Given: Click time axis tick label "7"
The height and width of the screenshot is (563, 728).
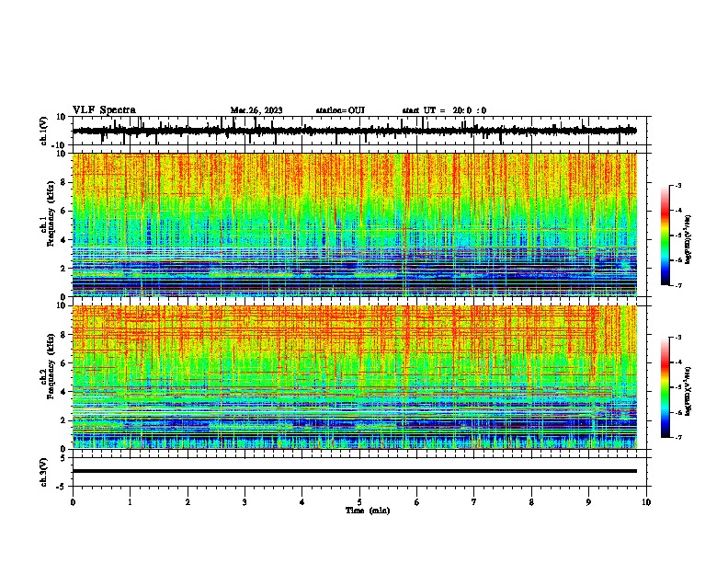Looking at the screenshot, I should pos(474,502).
